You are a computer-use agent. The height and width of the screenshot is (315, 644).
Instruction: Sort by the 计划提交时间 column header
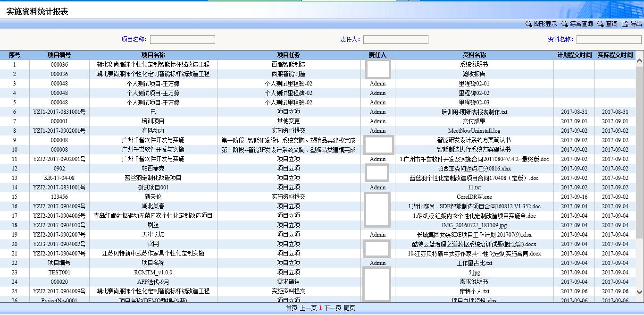[574, 55]
